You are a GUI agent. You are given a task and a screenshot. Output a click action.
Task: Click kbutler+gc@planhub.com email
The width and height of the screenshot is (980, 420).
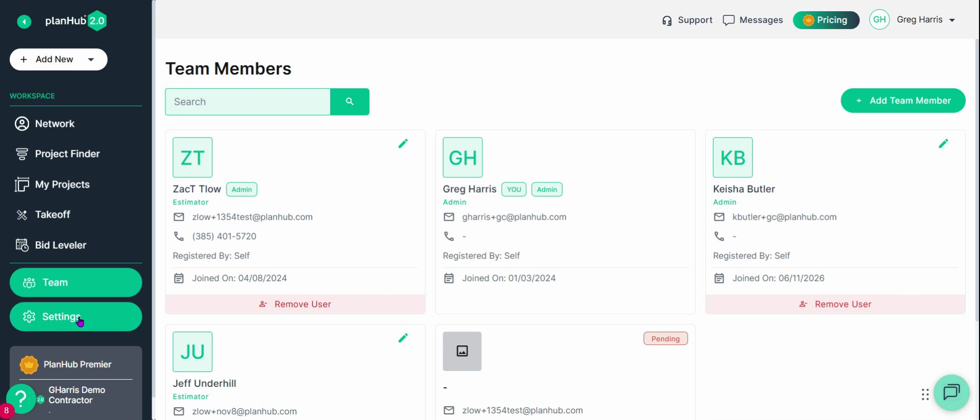(x=785, y=217)
